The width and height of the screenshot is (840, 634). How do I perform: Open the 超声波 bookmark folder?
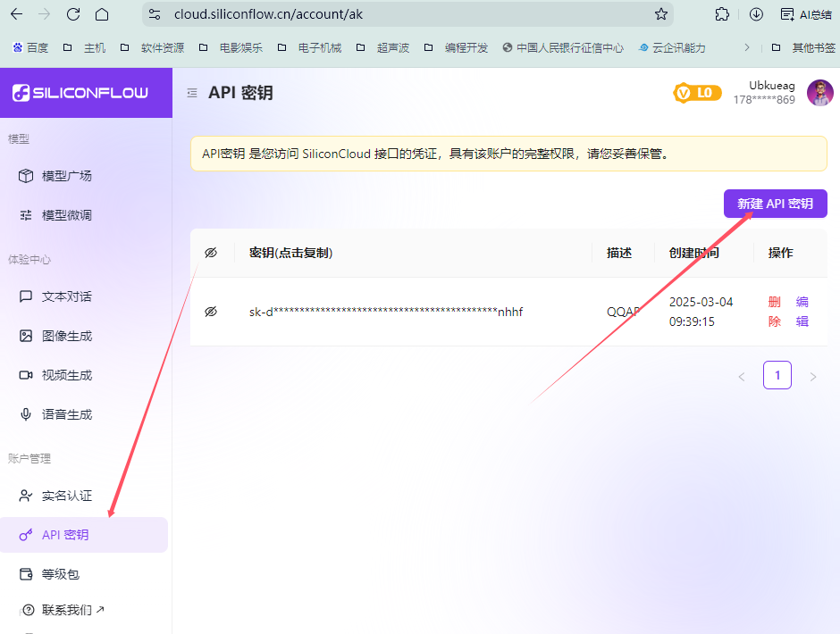pos(382,47)
